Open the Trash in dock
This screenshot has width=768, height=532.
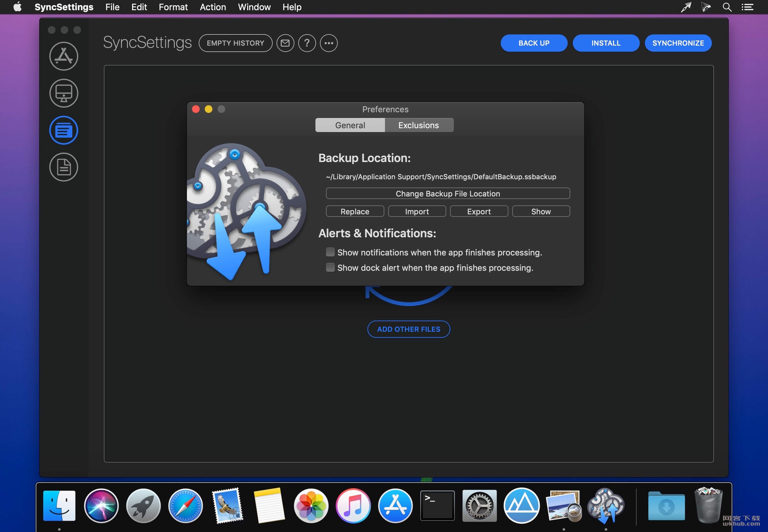pos(708,505)
